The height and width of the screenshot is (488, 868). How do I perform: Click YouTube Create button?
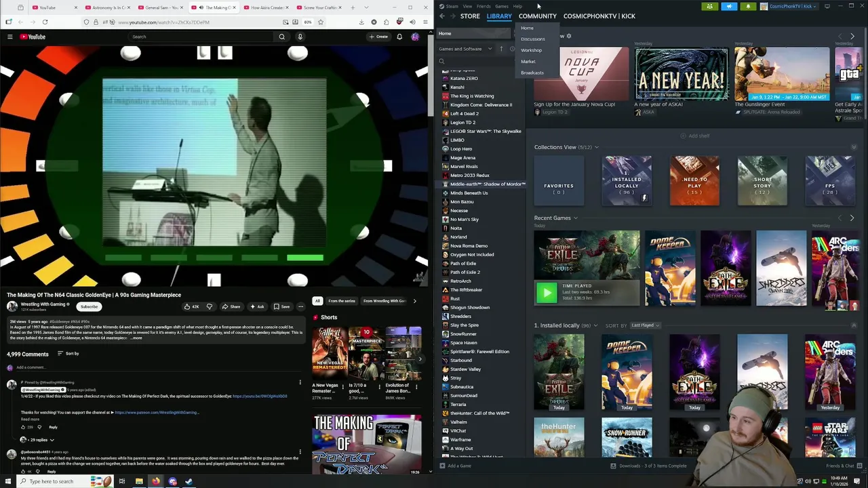pos(378,37)
